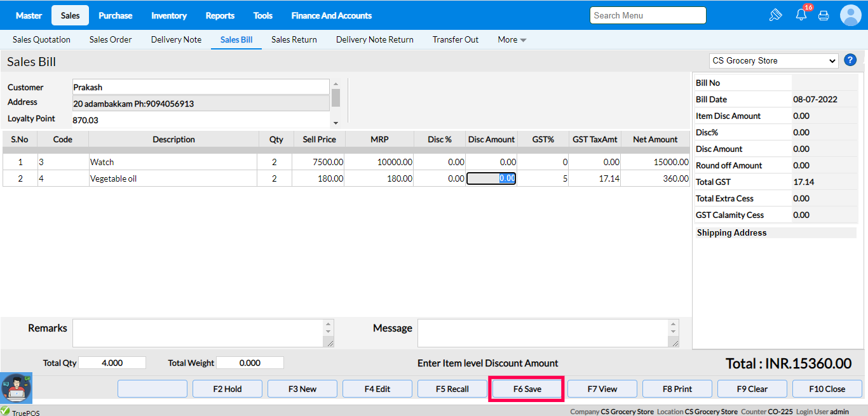Open the Finance And Accounts menu
Image resolution: width=868 pixels, height=416 pixels.
click(x=331, y=15)
